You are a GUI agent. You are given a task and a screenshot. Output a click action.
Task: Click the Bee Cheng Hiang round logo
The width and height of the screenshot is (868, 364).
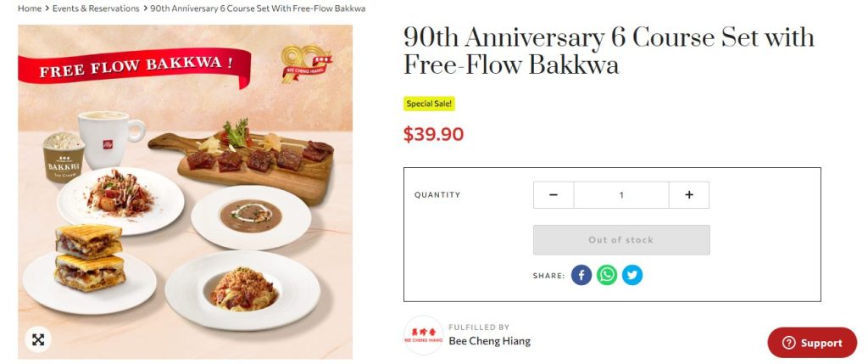423,336
